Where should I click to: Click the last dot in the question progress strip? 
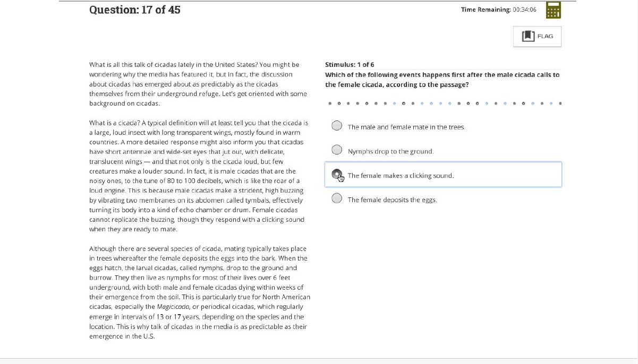click(560, 103)
